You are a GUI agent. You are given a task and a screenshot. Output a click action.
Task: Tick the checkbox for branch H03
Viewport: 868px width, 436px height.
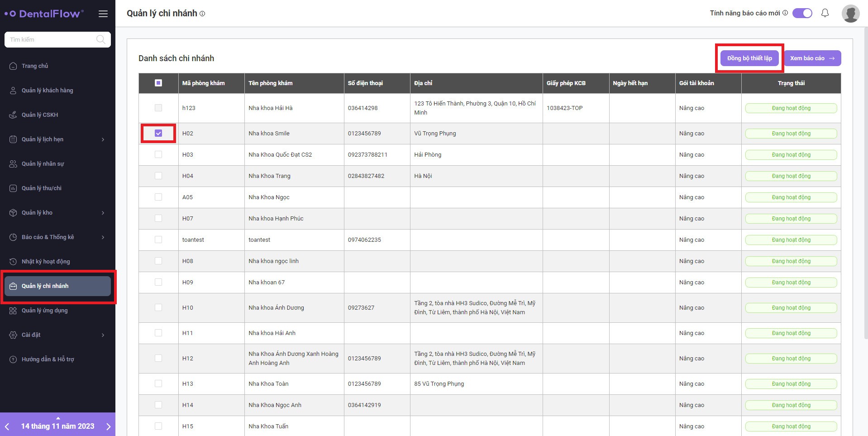coord(158,154)
